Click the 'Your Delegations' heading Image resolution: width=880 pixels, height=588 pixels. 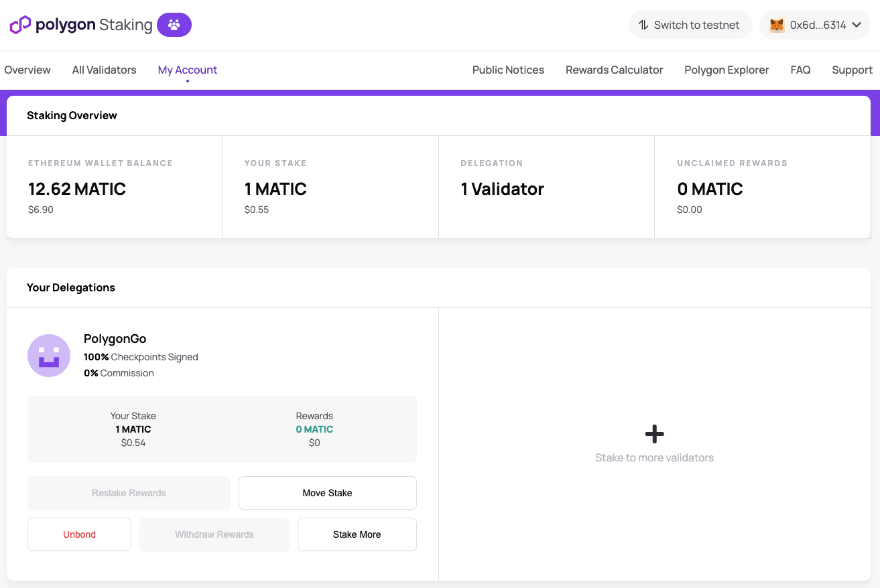point(71,287)
